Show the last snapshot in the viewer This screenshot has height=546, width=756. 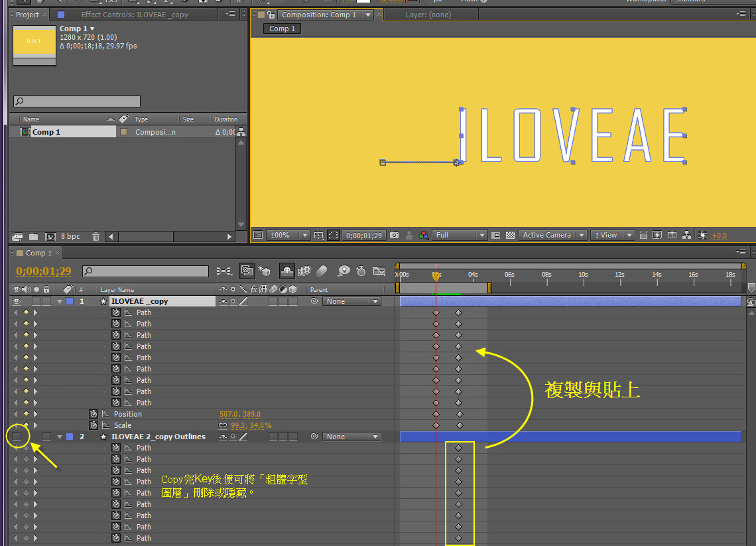(409, 236)
